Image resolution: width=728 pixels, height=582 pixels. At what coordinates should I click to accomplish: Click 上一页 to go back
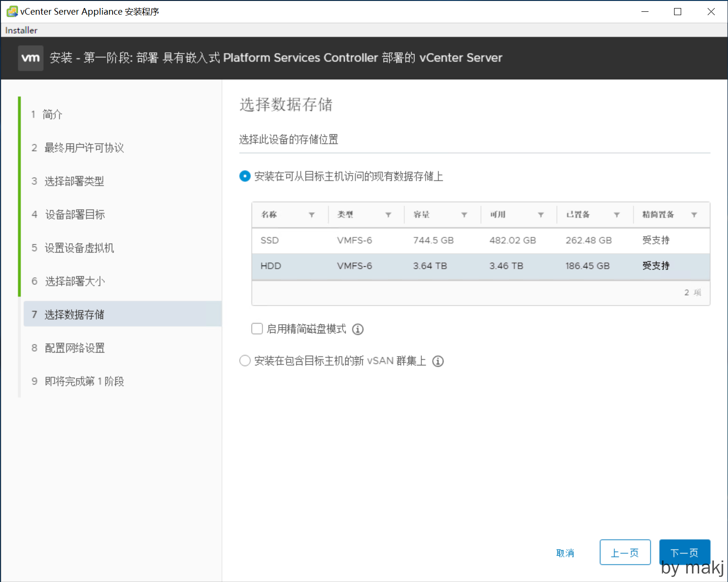point(625,552)
